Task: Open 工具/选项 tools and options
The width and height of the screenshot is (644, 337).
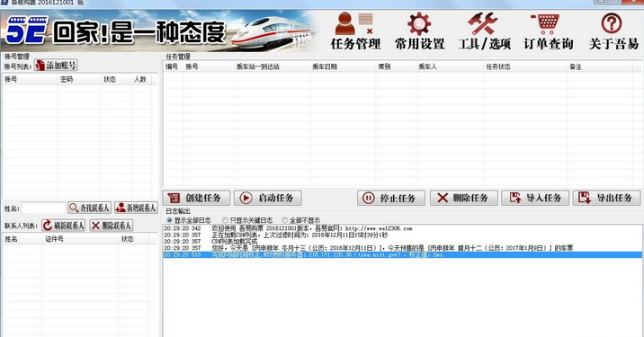Action: click(484, 31)
